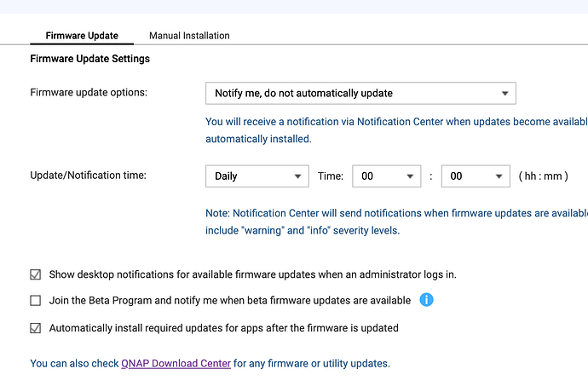Enable the Join the Beta Program checkbox

(36, 301)
